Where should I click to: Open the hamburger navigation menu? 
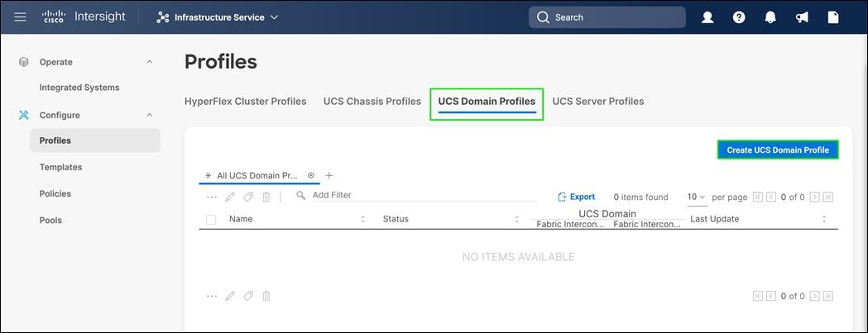(20, 17)
